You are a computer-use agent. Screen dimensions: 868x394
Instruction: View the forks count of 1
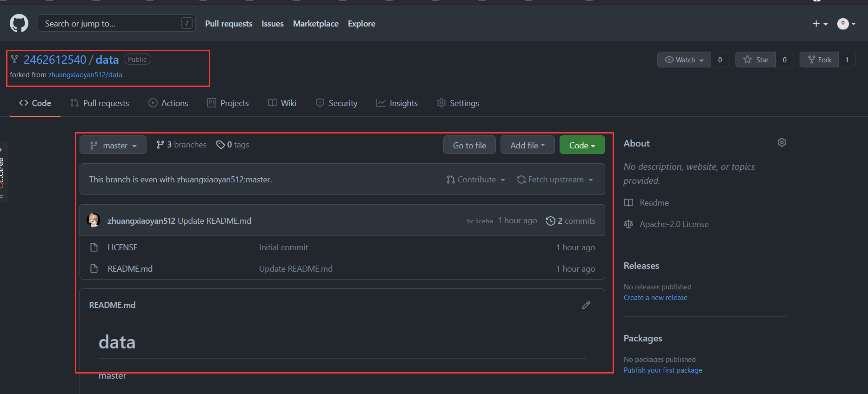[x=847, y=60]
